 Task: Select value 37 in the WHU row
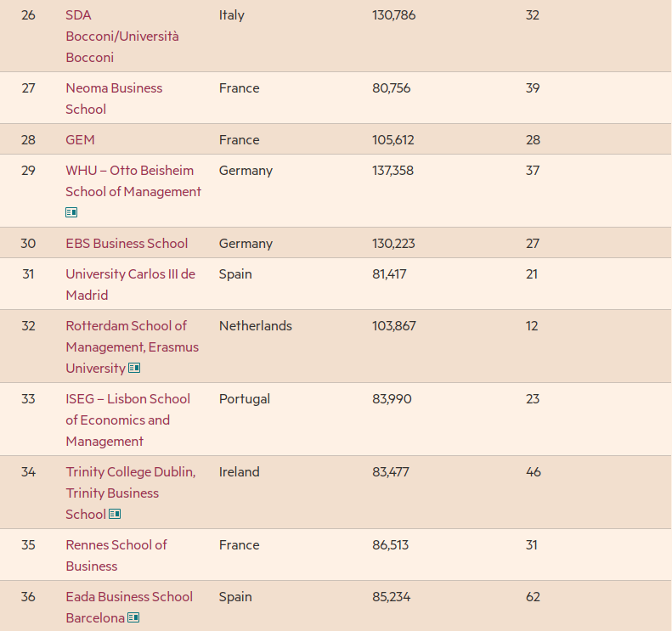pos(533,170)
